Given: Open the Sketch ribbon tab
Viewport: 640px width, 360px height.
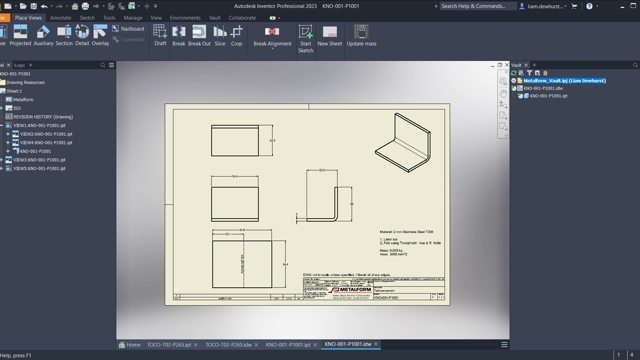Looking at the screenshot, I should (87, 18).
